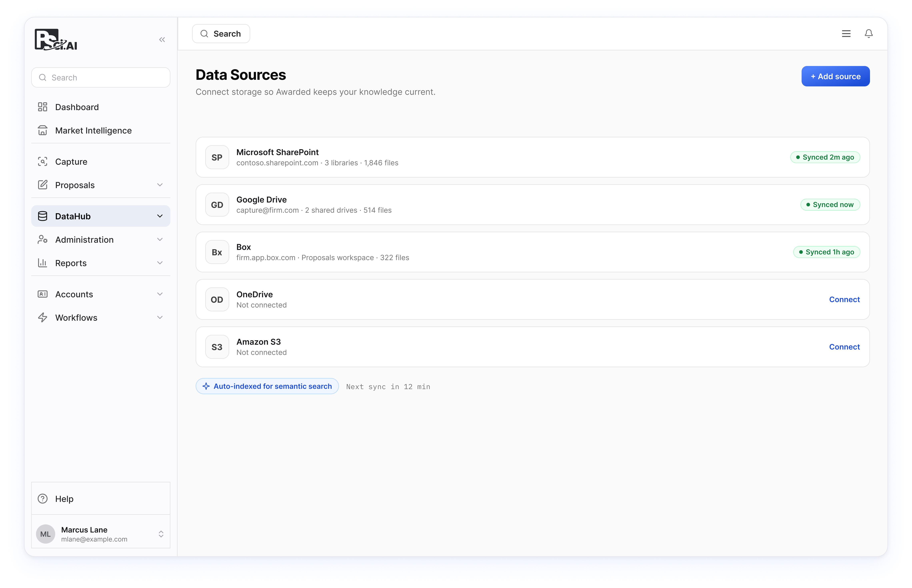The height and width of the screenshot is (588, 912).
Task: Click the Synced now status on Google Drive
Action: click(x=830, y=205)
